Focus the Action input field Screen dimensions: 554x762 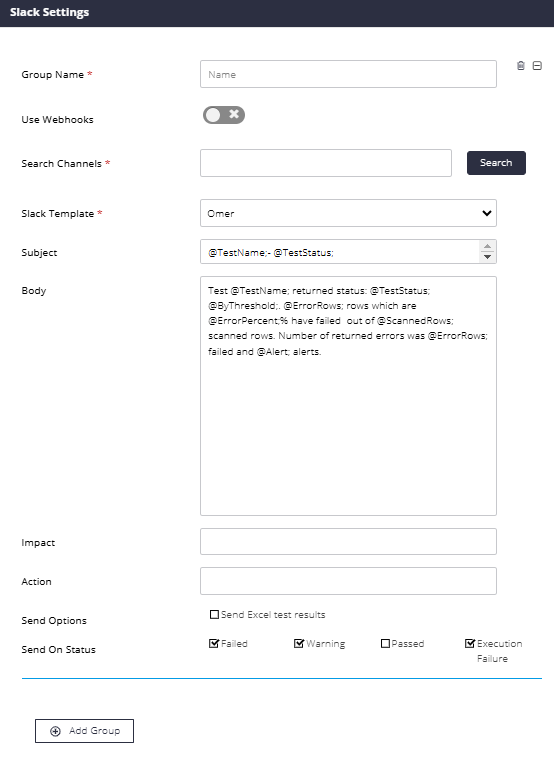pos(348,581)
